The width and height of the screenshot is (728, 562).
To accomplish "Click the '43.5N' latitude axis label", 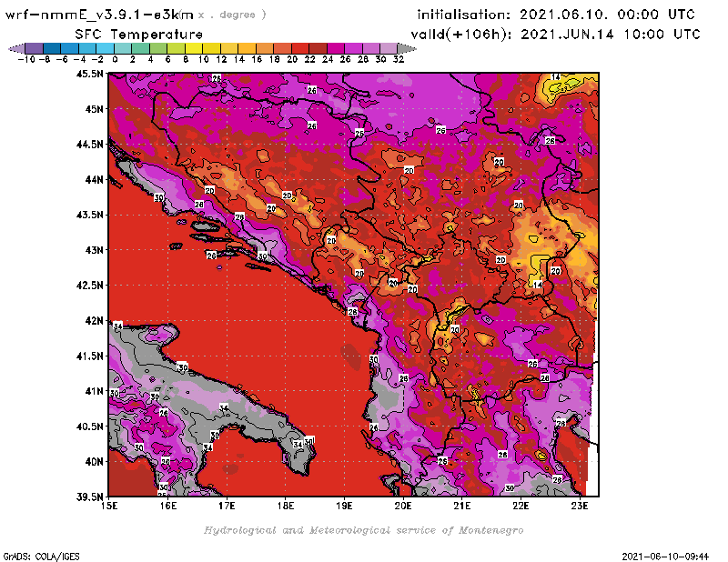I will pos(89,215).
